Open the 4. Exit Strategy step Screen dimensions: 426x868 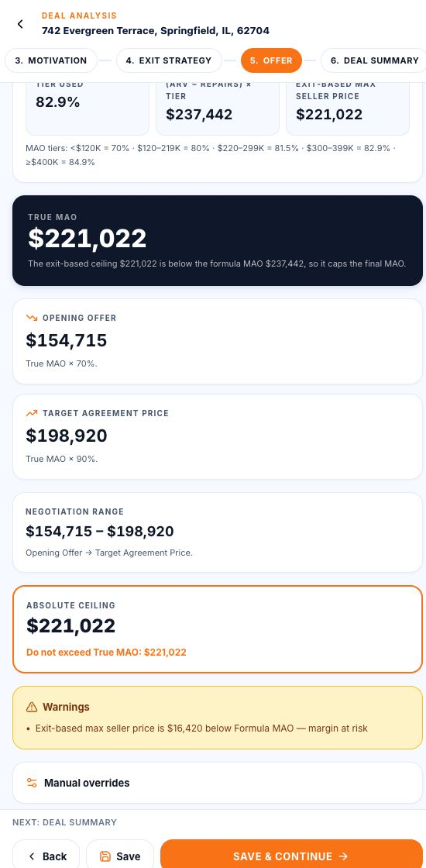pos(169,60)
